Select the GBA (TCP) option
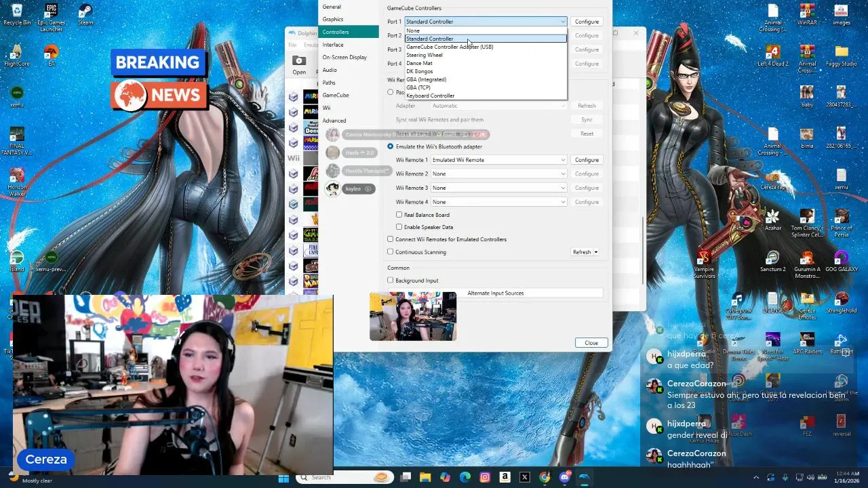 pyautogui.click(x=486, y=87)
